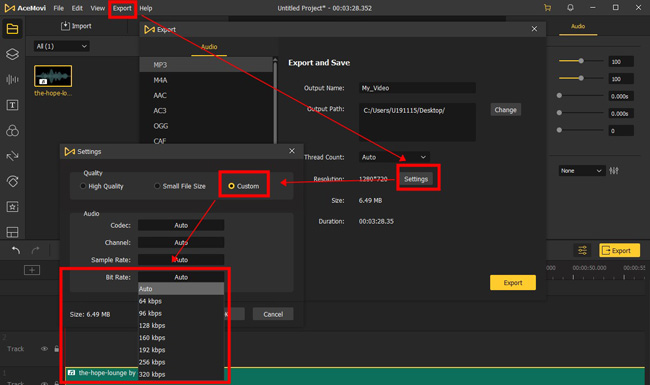Viewport: 650px width, 385px height.
Task: Switch to Audio tab in properties panel
Action: click(578, 27)
